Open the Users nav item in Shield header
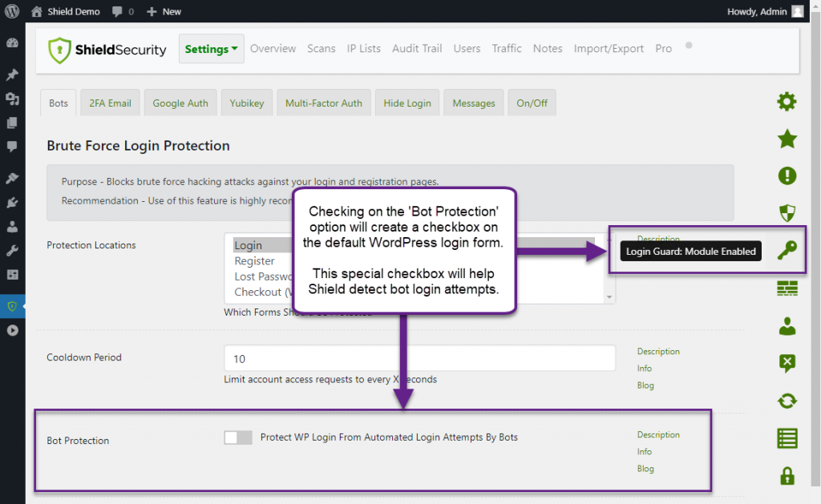This screenshot has height=504, width=821. click(467, 49)
